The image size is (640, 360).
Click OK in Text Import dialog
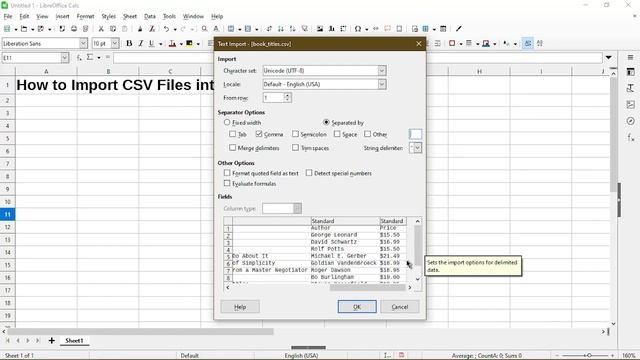(357, 307)
